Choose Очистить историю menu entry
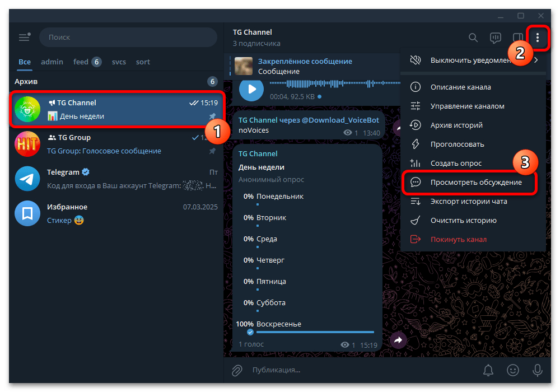The image size is (560, 392). click(473, 220)
